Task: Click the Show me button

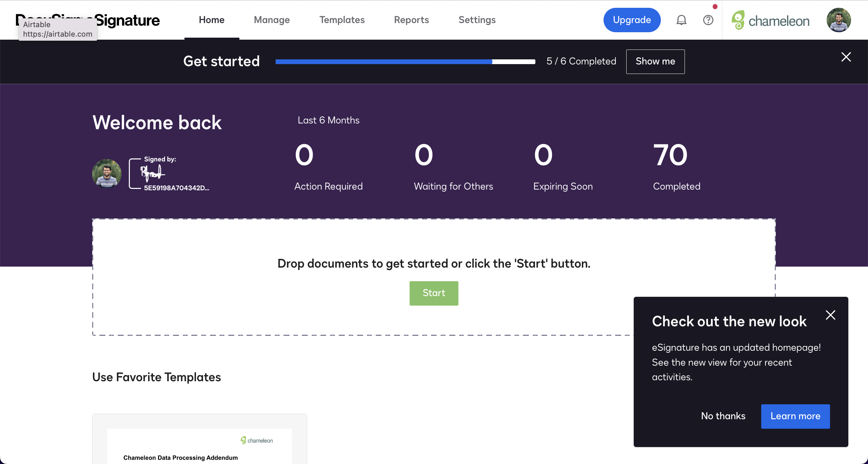Action: tap(655, 61)
